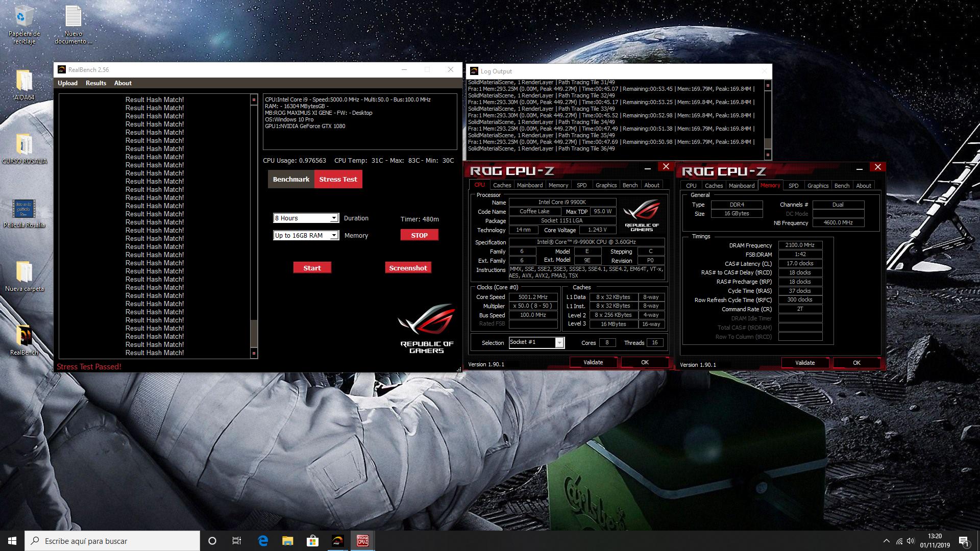980x551 pixels.
Task: Open the Pelicula Rosalia desktop file
Action: [24, 209]
